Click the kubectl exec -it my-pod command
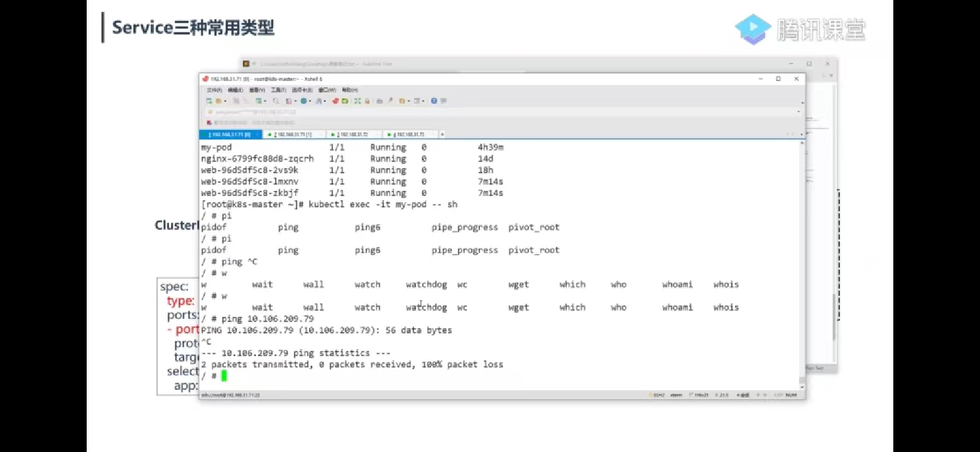Screen dimensions: 980x452 coord(383,205)
